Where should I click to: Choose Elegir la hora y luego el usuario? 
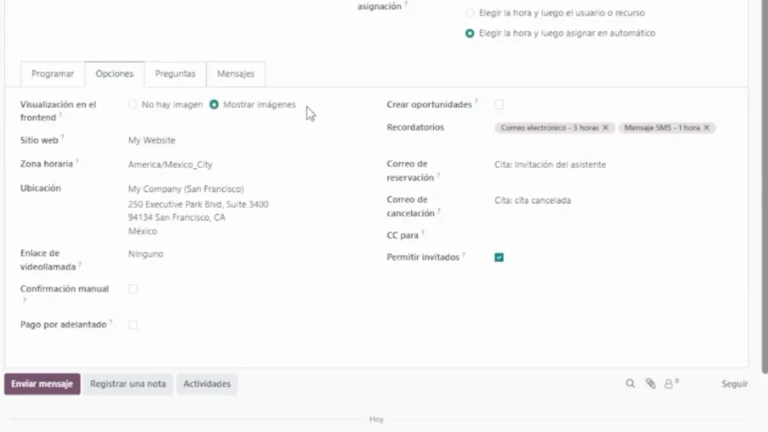(x=470, y=13)
